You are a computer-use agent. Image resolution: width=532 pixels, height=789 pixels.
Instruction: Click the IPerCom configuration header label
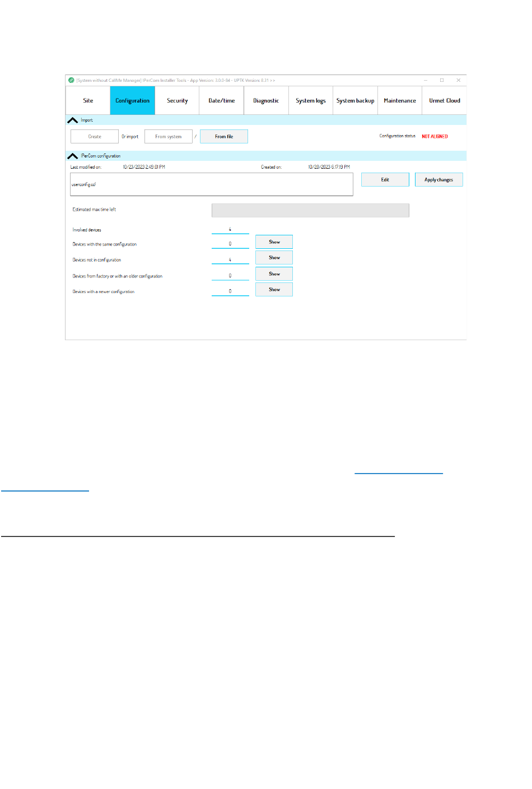click(101, 156)
